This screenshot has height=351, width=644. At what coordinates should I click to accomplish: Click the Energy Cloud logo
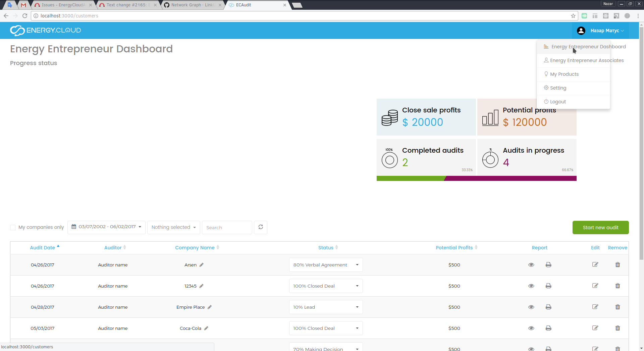46,31
